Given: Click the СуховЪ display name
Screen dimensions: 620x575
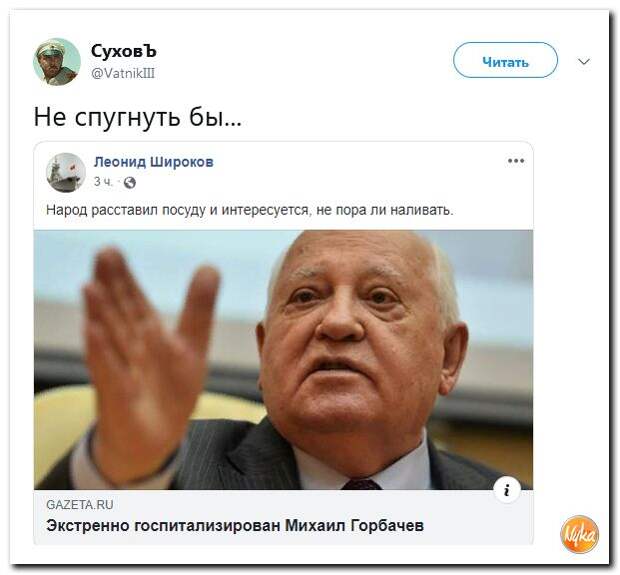Looking at the screenshot, I should (x=124, y=51).
